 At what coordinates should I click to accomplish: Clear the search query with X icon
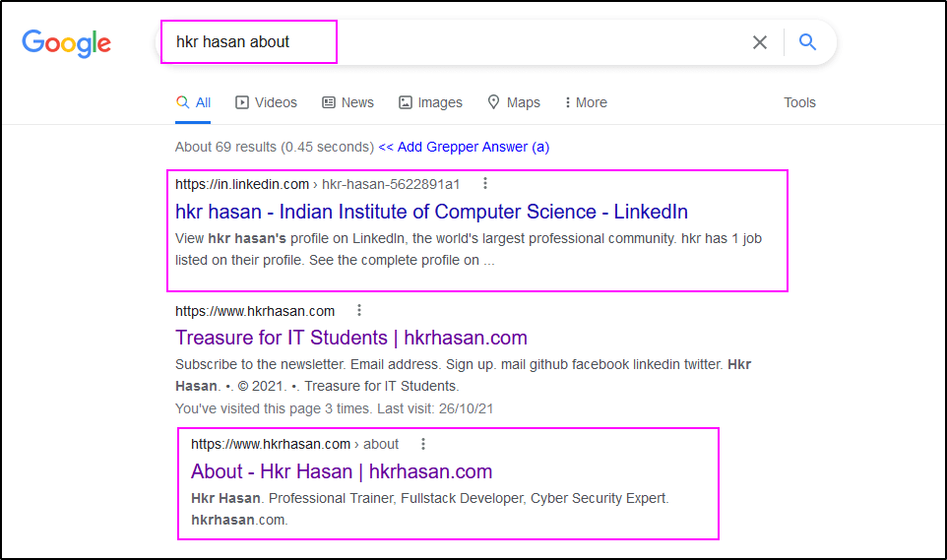pyautogui.click(x=760, y=42)
